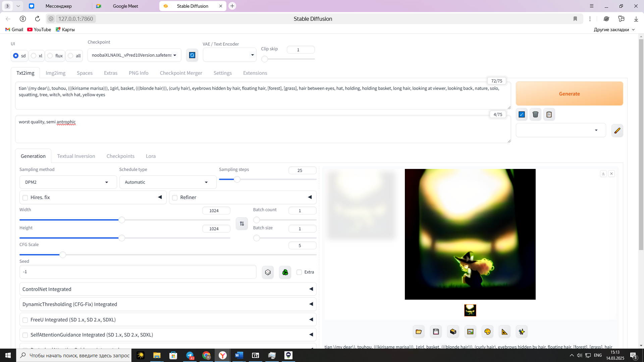
Task: Click the Generate button
Action: tap(569, 94)
